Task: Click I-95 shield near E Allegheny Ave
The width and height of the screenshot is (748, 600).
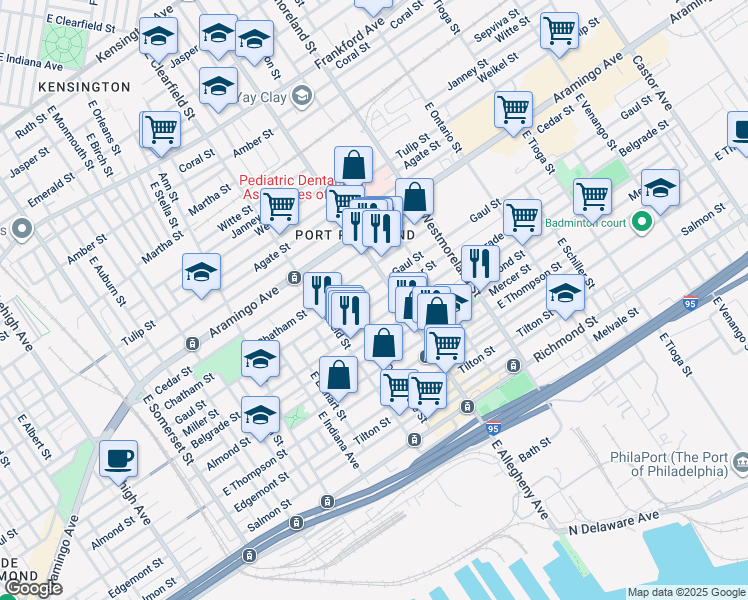Action: (493, 428)
